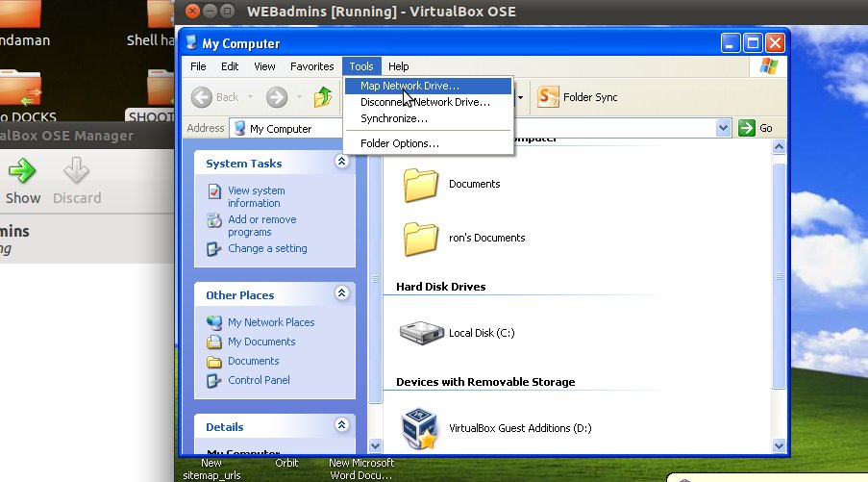Image resolution: width=868 pixels, height=482 pixels.
Task: Collapse the Other Places panel chevron
Action: tap(341, 293)
